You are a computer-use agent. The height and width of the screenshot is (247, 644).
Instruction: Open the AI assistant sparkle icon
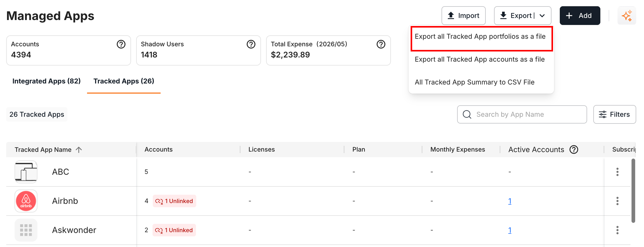point(627,16)
